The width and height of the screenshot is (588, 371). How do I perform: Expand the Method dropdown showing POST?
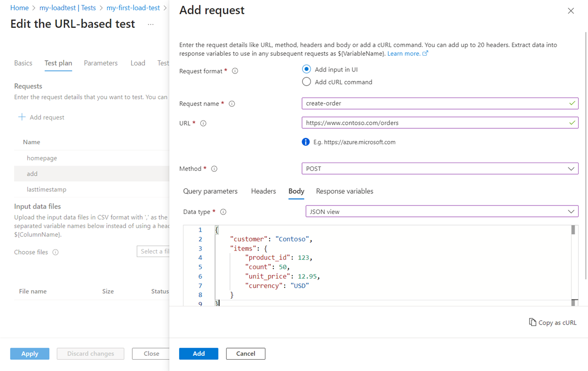tap(440, 169)
